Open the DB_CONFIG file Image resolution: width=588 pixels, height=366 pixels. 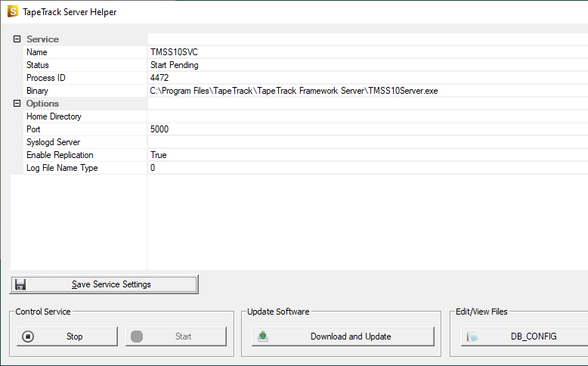(x=525, y=337)
